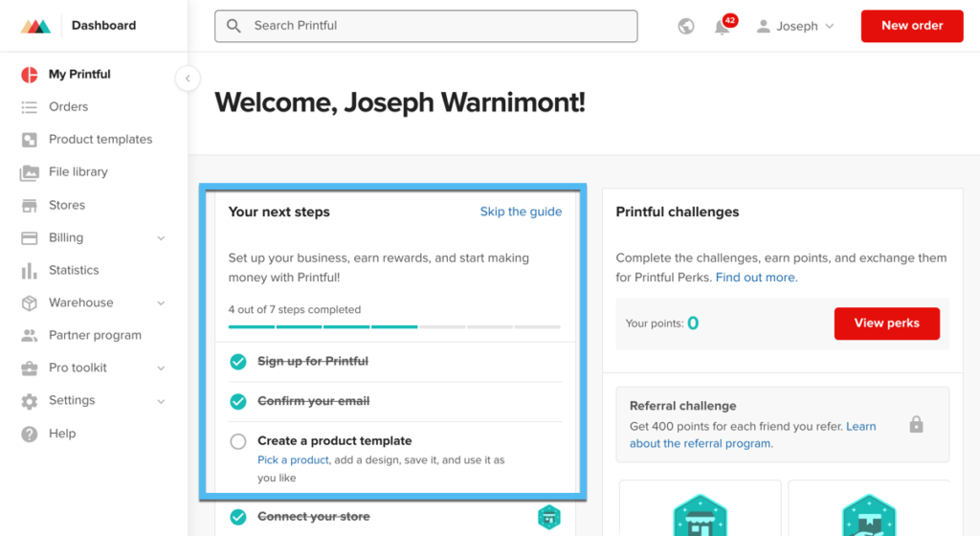The width and height of the screenshot is (980, 536).
Task: Click the globe language icon
Action: (686, 27)
